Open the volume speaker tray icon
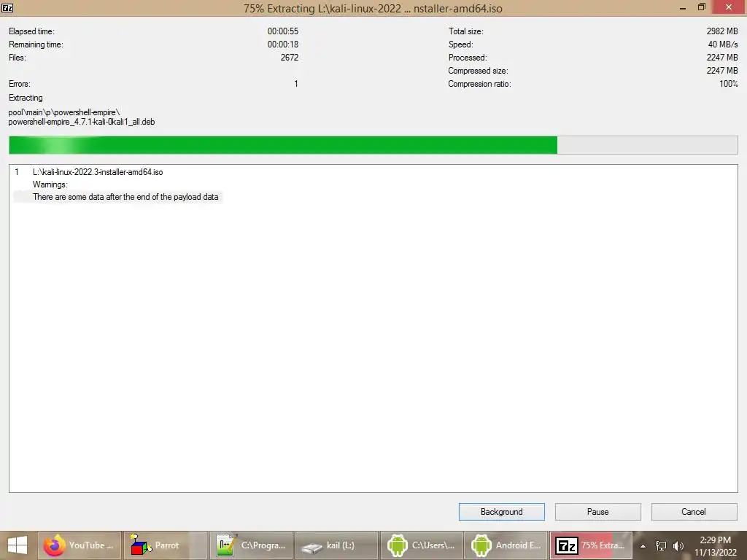Viewport: 747px width, 560px height. click(678, 545)
